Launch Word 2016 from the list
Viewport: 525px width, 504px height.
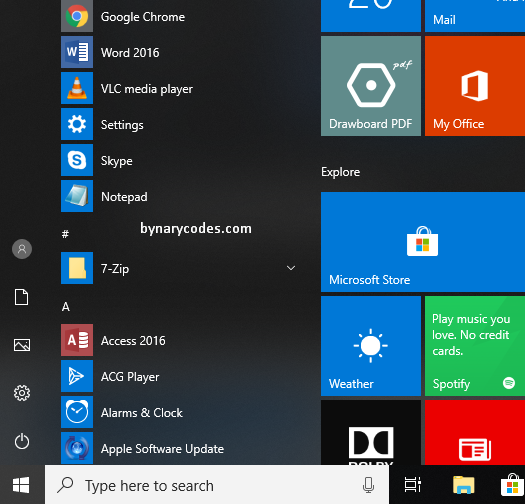[x=181, y=52]
